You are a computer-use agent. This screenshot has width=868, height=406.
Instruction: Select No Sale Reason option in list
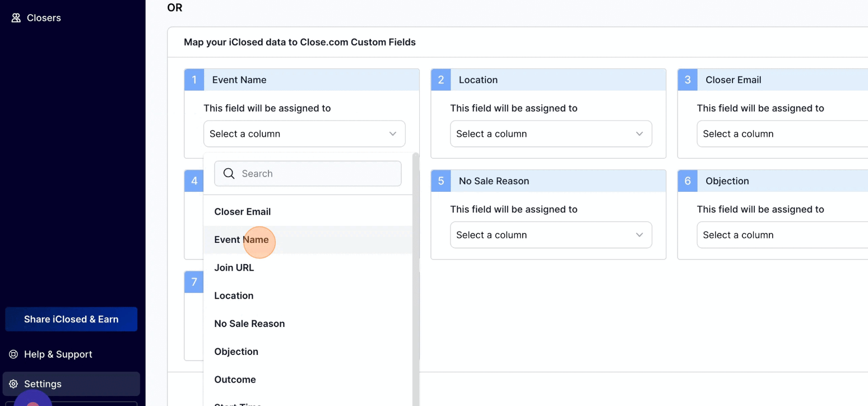coord(249,324)
